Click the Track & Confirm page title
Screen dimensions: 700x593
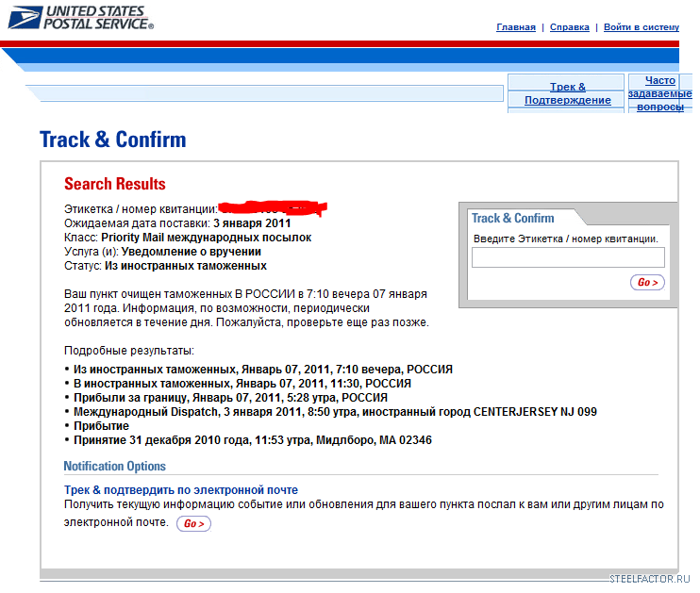(x=113, y=140)
